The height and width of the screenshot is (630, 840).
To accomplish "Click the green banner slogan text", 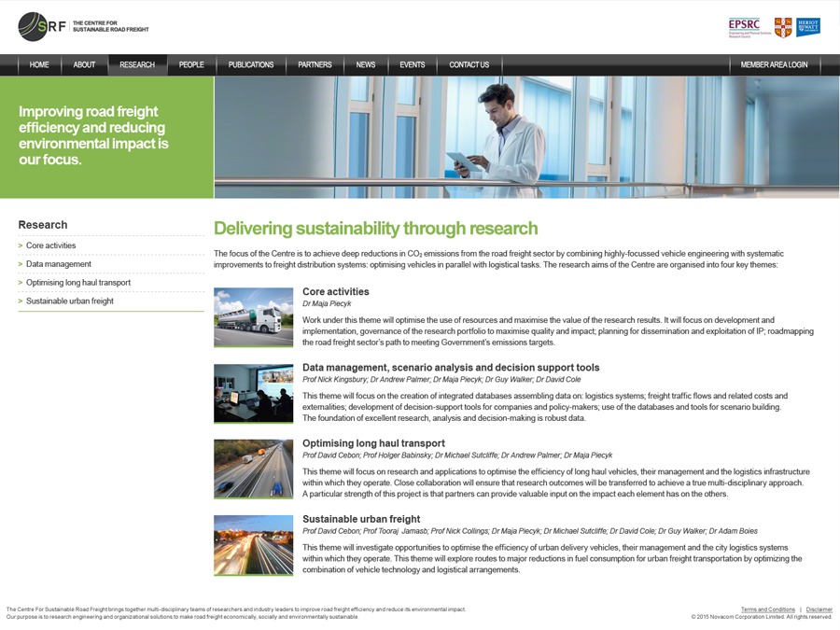I will 93,135.
